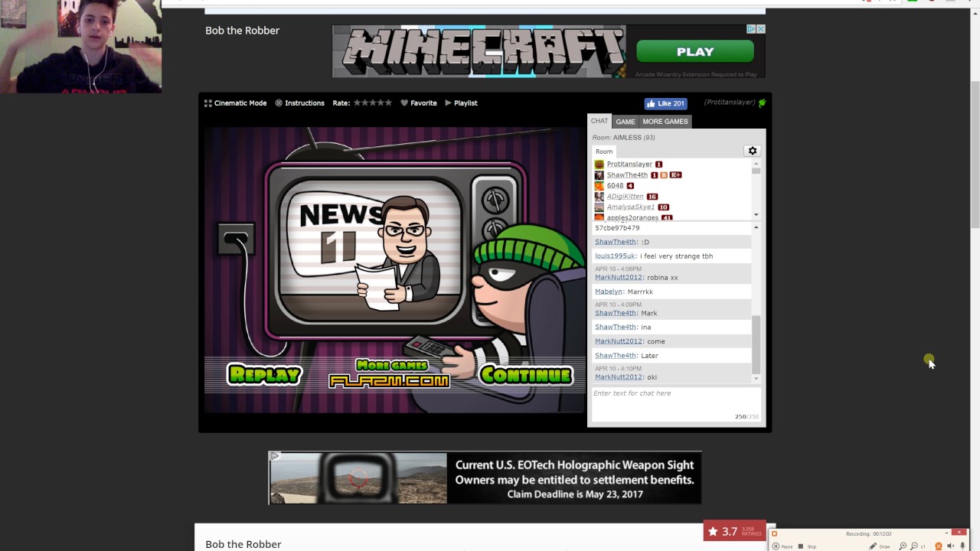Rate the game with the fifth star

388,103
